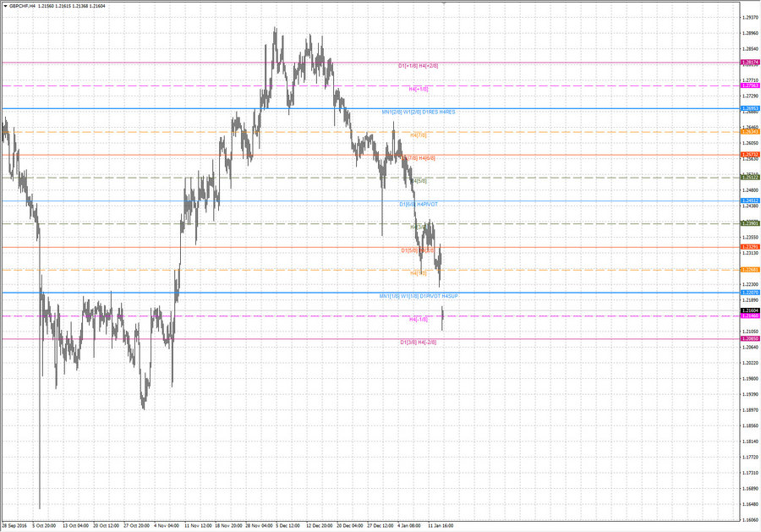Click the '27 Dec 12:00' time axis label
The width and height of the screenshot is (761, 532).
(380, 526)
